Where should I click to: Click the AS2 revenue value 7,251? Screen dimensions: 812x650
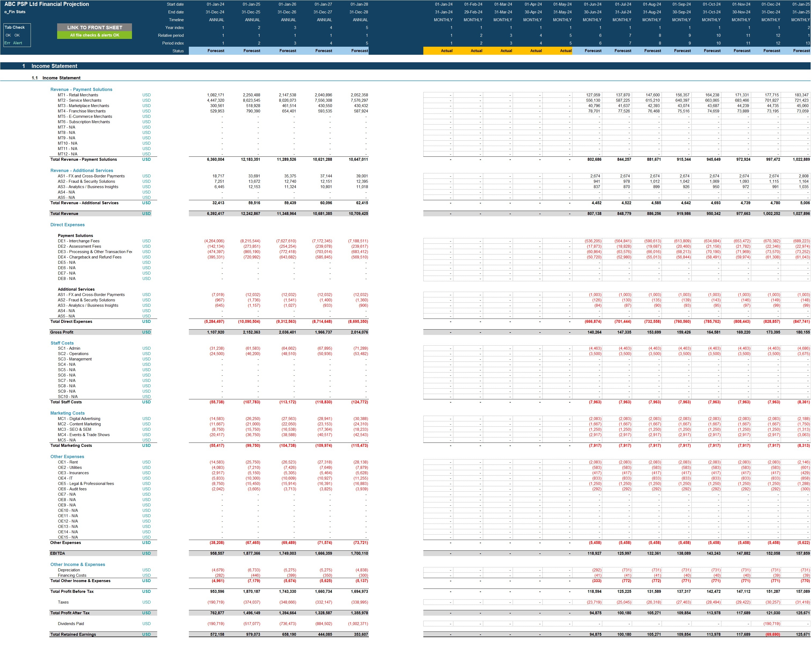pyautogui.click(x=219, y=181)
